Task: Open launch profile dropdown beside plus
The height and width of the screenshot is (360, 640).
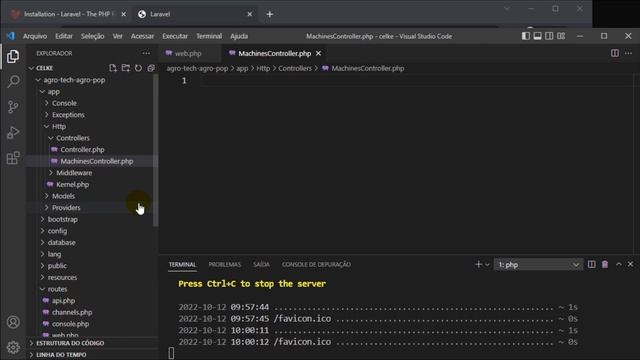Action: click(x=487, y=265)
